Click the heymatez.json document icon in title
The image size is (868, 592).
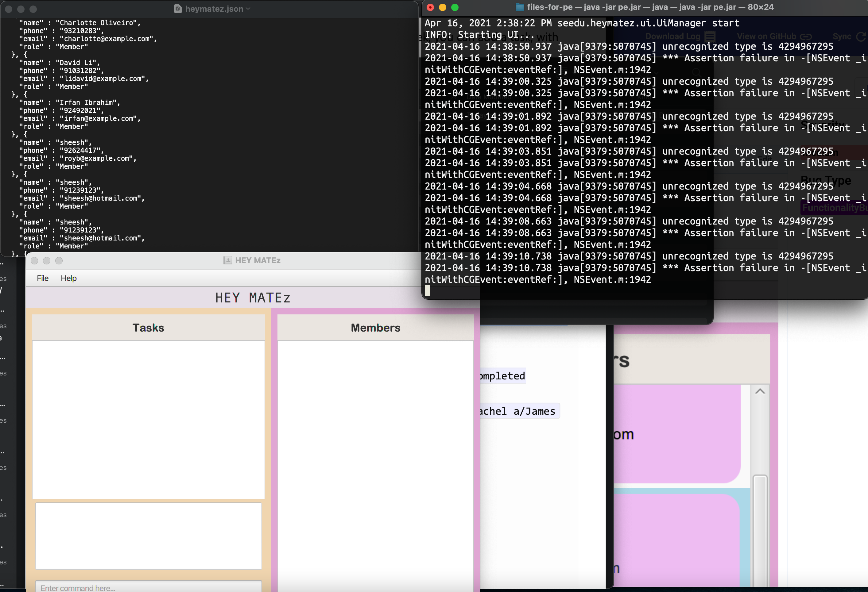click(x=178, y=9)
